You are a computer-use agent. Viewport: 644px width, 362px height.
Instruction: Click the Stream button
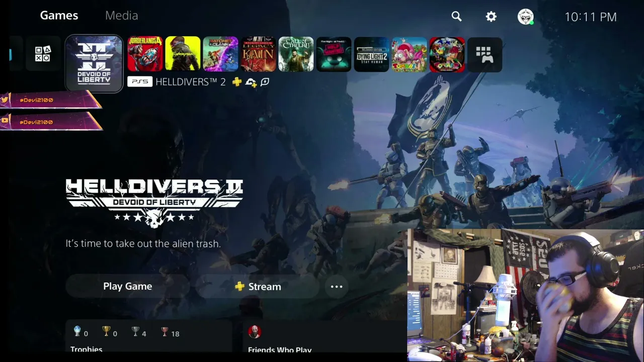(258, 286)
